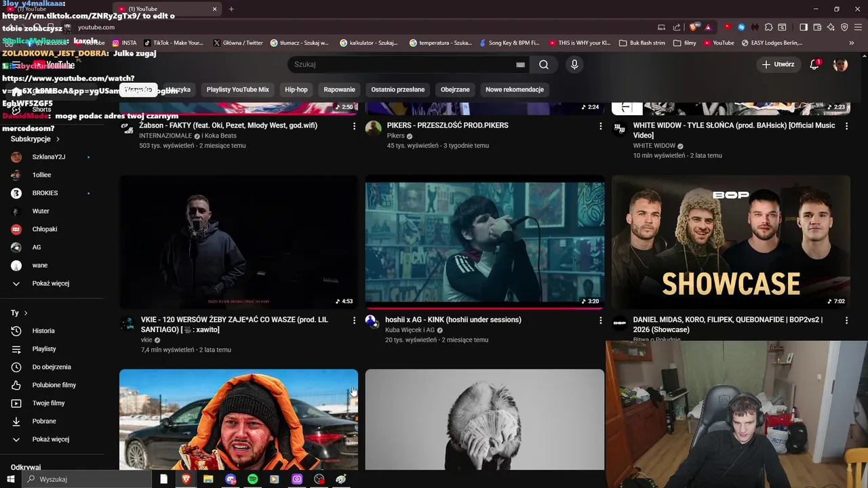The image size is (868, 488).
Task: Select the Rapowanie filter chip
Action: [339, 89]
